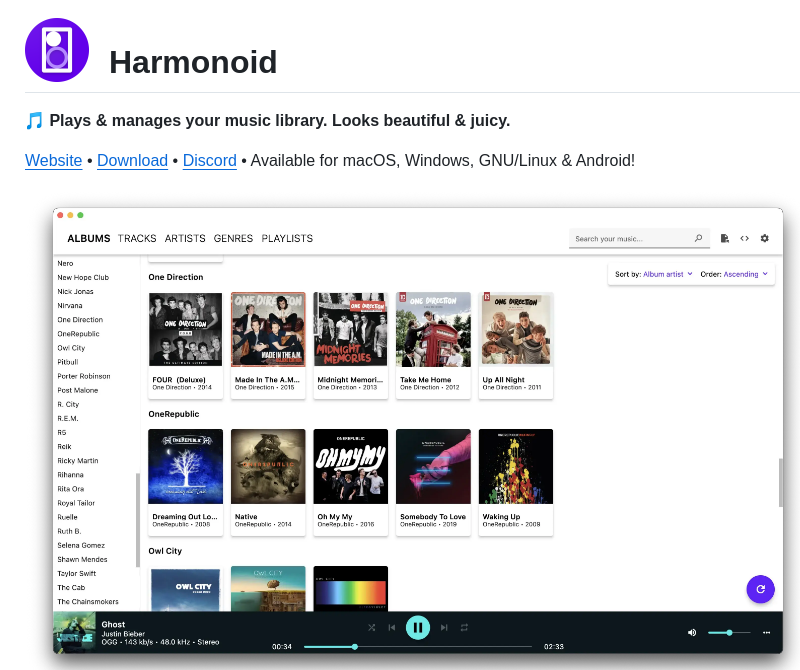Open the settings gear in the toolbar
The height and width of the screenshot is (670, 800).
pos(764,238)
